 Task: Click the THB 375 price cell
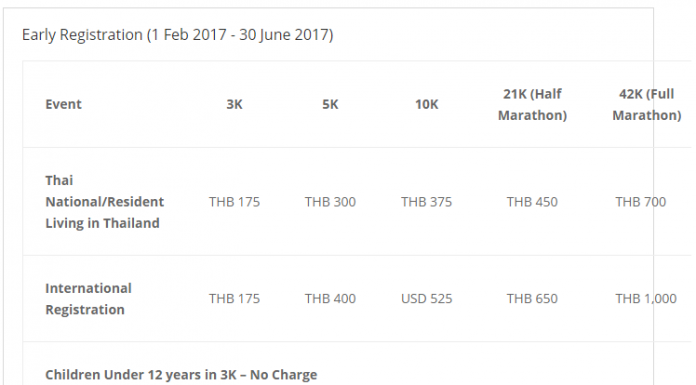pyautogui.click(x=427, y=202)
